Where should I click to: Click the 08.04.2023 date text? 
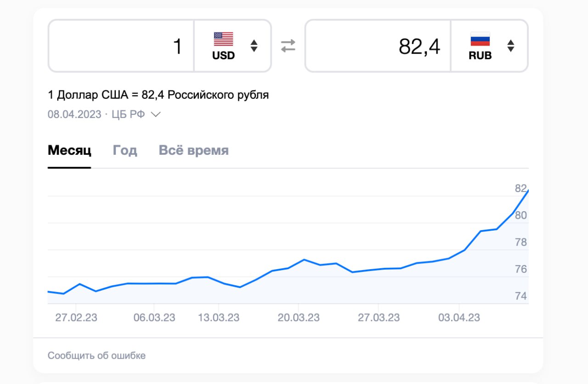click(x=74, y=114)
